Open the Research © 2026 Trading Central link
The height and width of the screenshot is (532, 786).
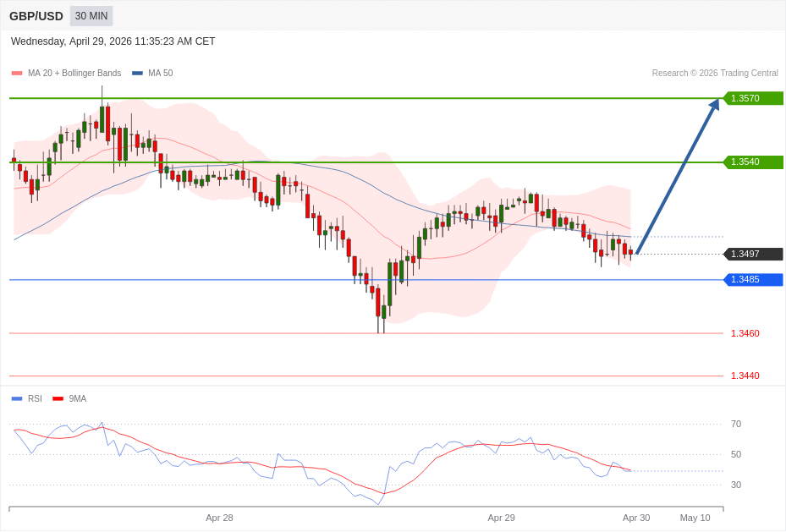coord(714,74)
